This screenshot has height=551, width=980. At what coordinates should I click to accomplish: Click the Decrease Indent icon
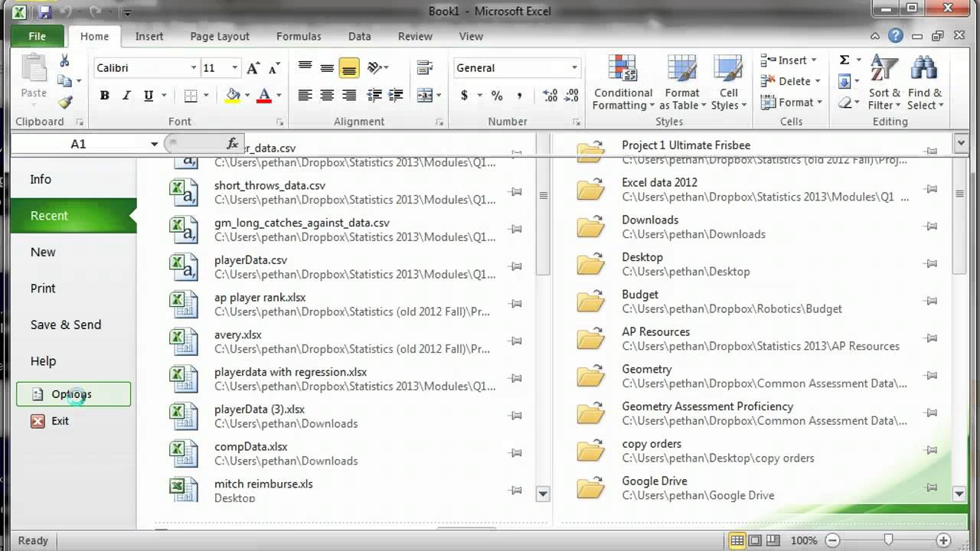pyautogui.click(x=374, y=96)
